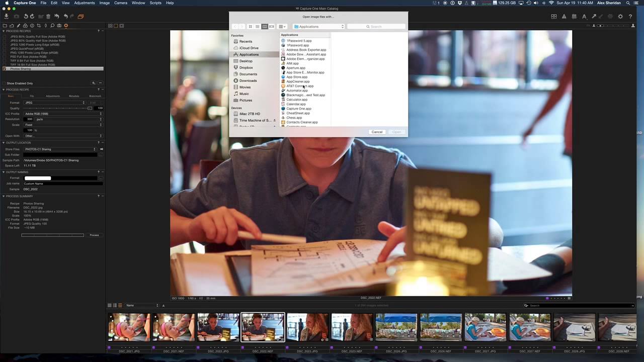Select Aperture.app in the file list
Image resolution: width=644 pixels, height=362 pixels.
[296, 68]
